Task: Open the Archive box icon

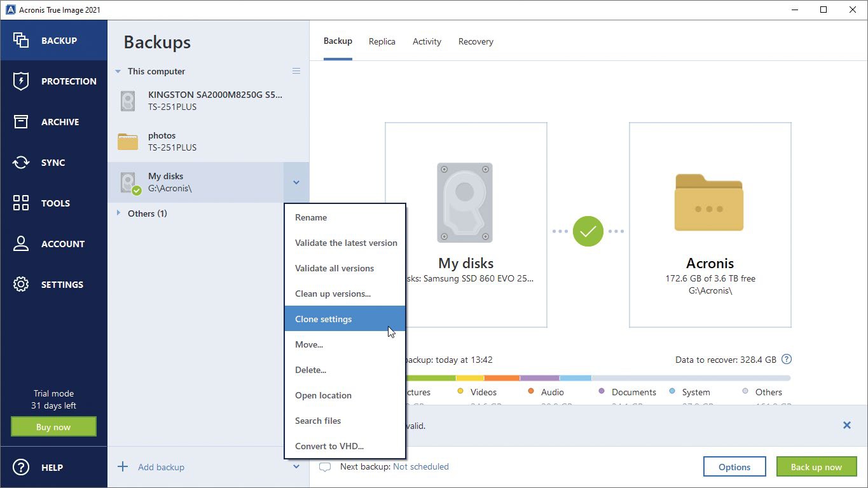Action: (21, 121)
